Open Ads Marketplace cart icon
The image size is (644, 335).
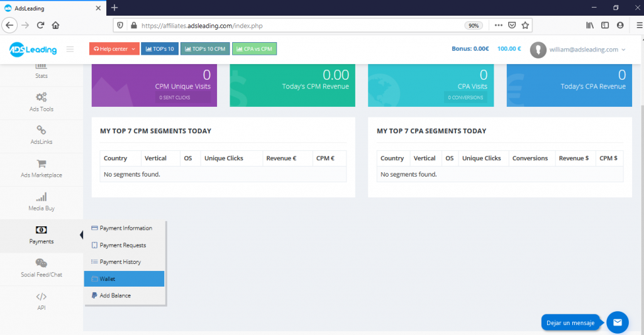click(x=41, y=164)
